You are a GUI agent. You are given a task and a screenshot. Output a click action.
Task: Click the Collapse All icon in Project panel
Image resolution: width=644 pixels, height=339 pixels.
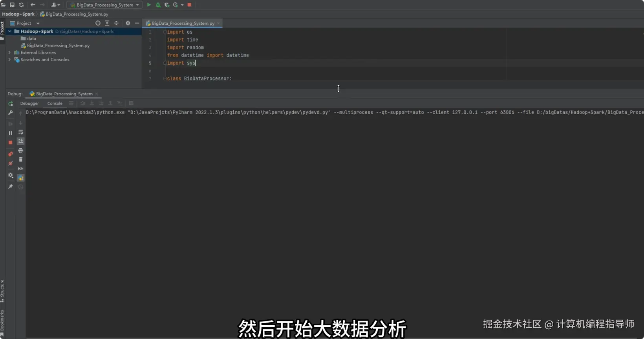[116, 23]
